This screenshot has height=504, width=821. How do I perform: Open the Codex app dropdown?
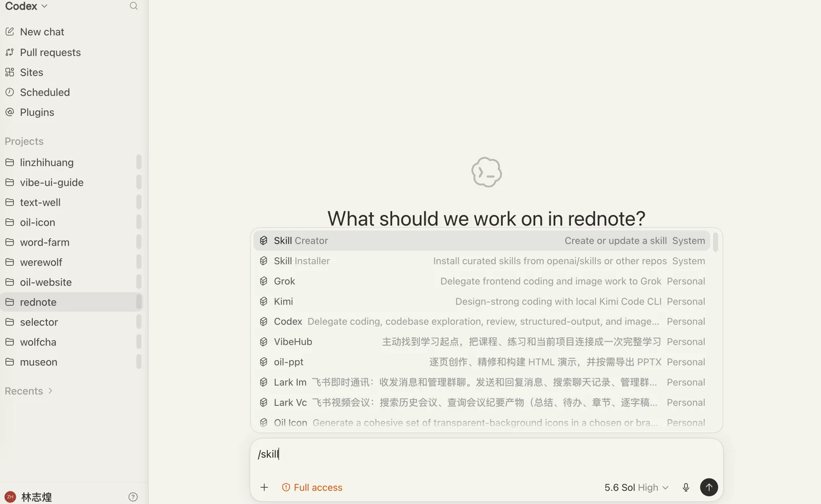coord(26,6)
